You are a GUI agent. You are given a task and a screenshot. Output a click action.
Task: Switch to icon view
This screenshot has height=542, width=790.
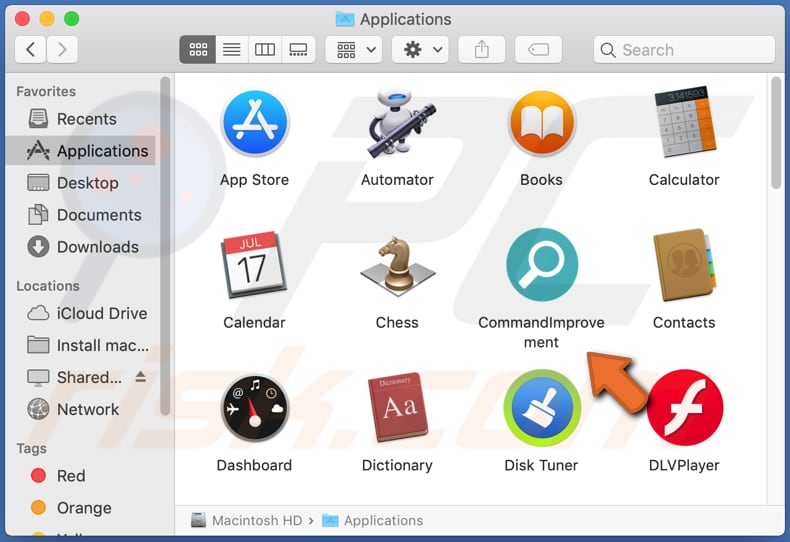click(x=198, y=49)
